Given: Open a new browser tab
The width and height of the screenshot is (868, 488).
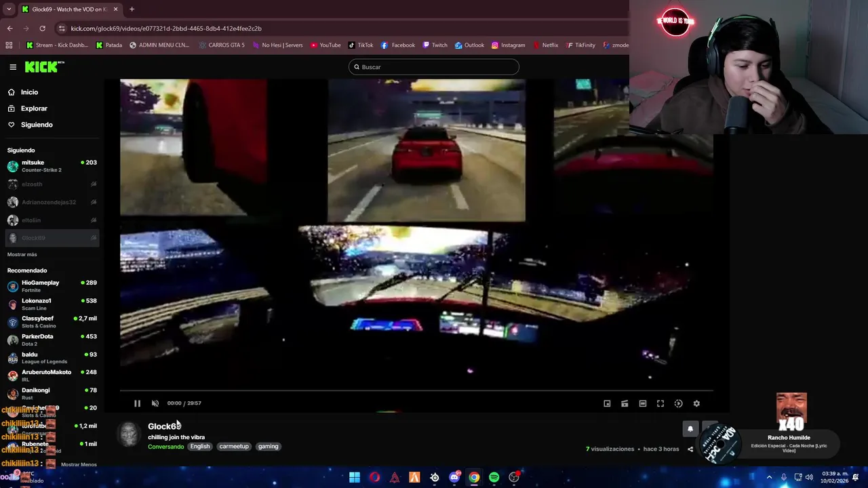Looking at the screenshot, I should 132,9.
